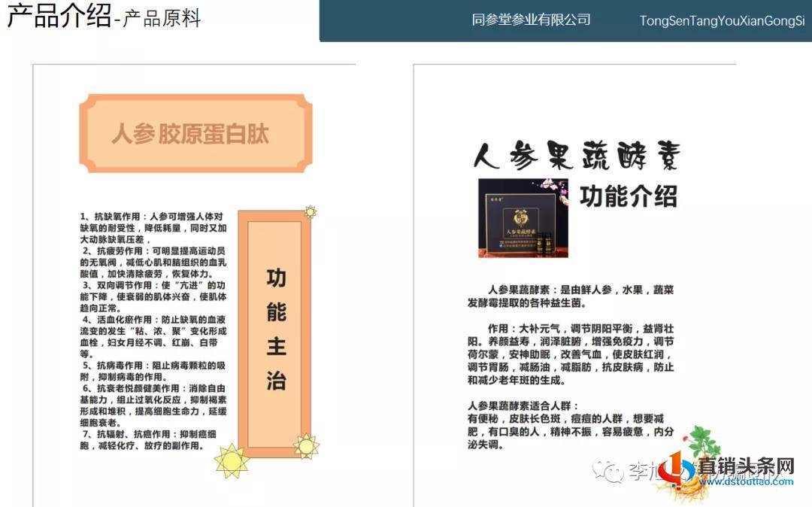Click the paragraph starting 人参果蔬酵素：是由鲜人参
The width and height of the screenshot is (812, 507).
tap(571, 296)
